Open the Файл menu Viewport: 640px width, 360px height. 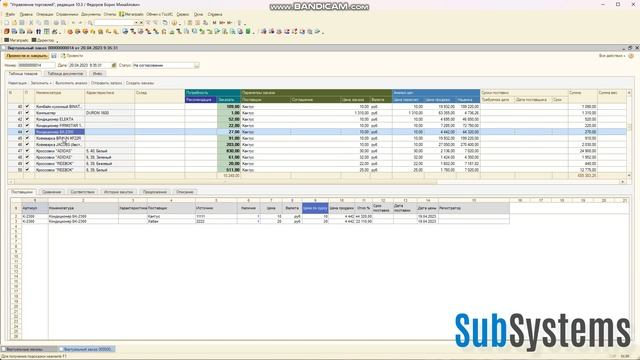tap(10, 14)
